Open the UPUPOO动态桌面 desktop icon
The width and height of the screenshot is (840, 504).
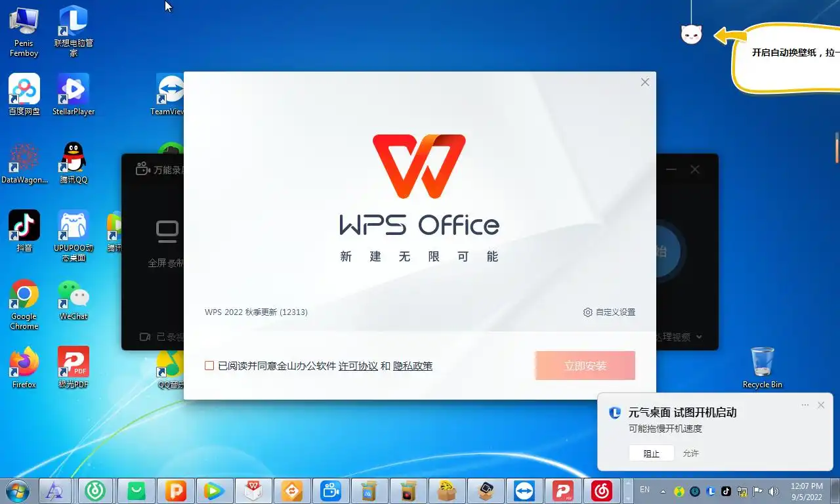pyautogui.click(x=73, y=236)
